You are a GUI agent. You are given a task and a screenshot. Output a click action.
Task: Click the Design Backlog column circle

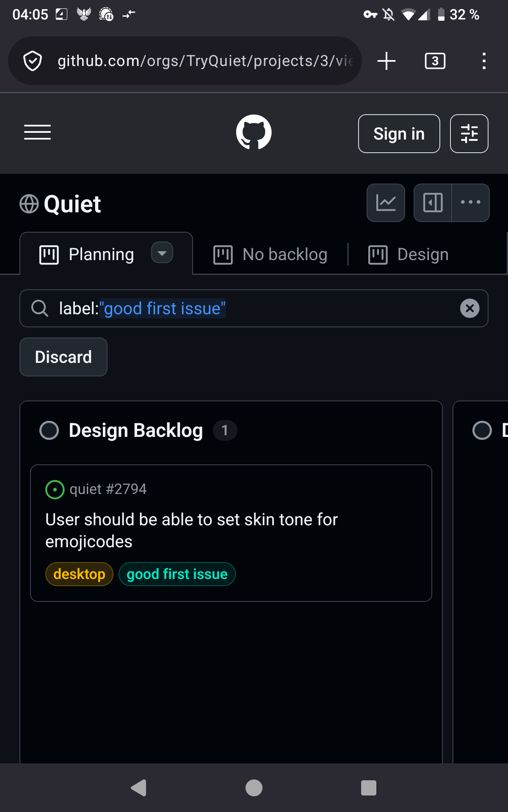(49, 431)
